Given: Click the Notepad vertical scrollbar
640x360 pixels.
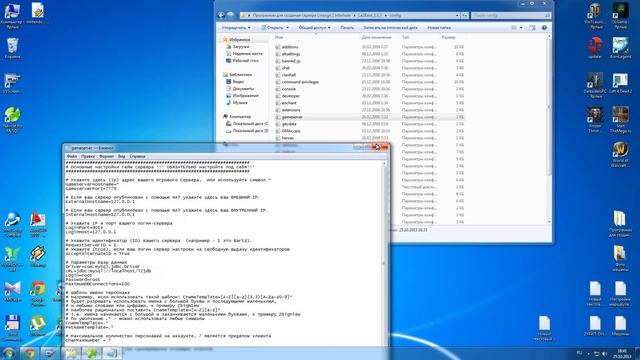Looking at the screenshot, I should tap(384, 253).
